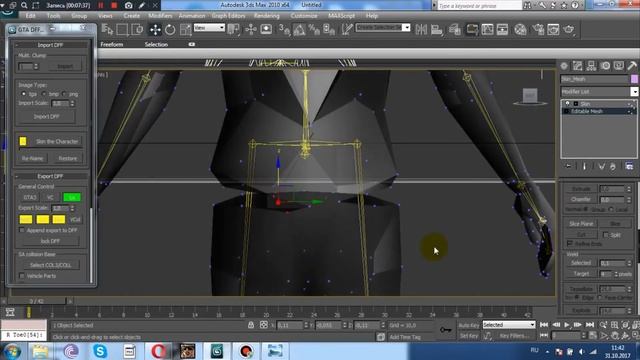Screen dimensions: 640x360
Task: Toggle the Window/Crossing selection icon
Action: coord(138,29)
